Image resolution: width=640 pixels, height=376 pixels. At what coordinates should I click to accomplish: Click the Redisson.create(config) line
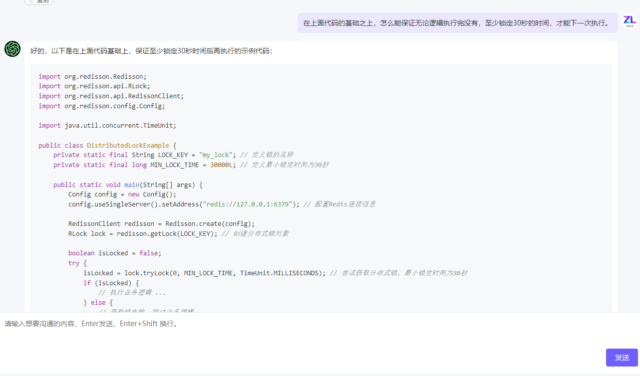[x=161, y=224]
